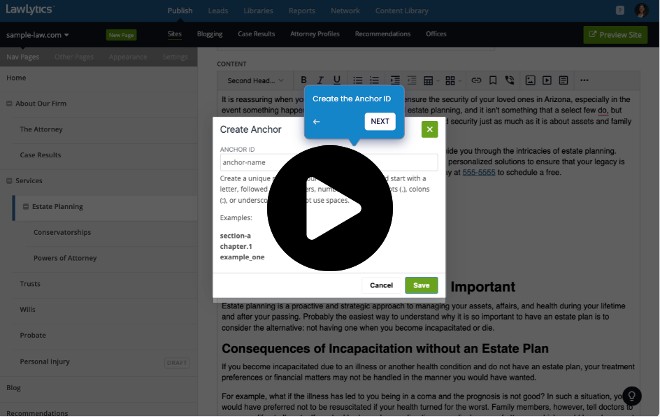Viewport: 660px width, 417px height.
Task: Open the grid blocks dropdown arrow
Action: (460, 81)
